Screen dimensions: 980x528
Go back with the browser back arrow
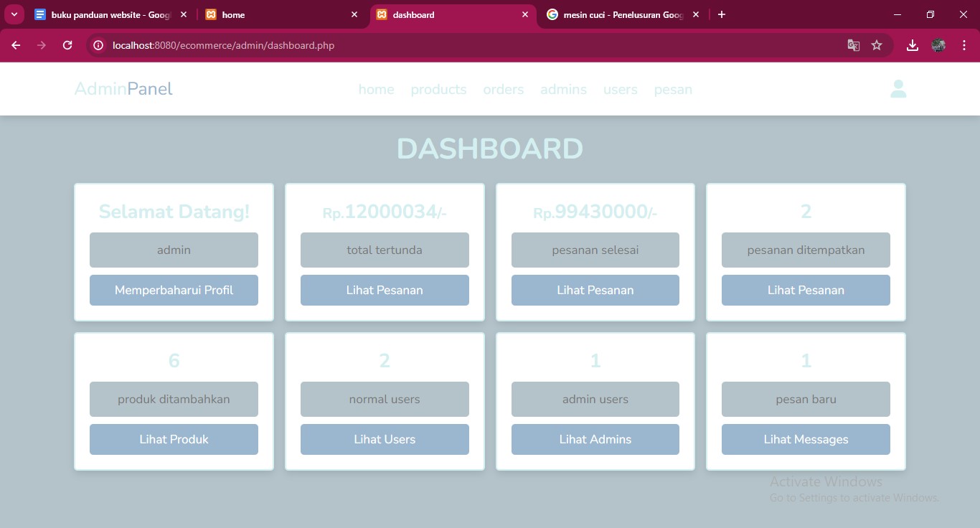pyautogui.click(x=16, y=45)
